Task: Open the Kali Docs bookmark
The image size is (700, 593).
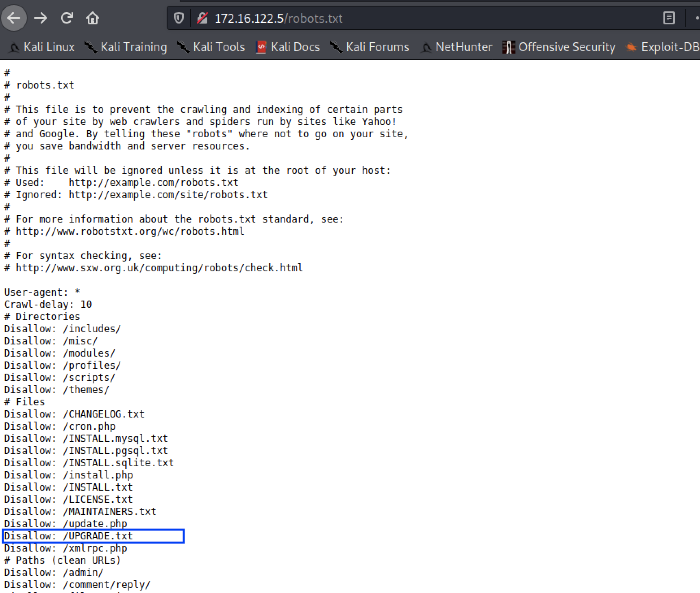Action: 288,47
